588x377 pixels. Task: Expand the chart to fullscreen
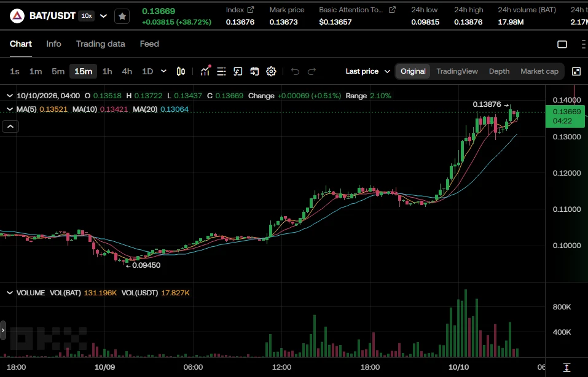click(x=576, y=71)
